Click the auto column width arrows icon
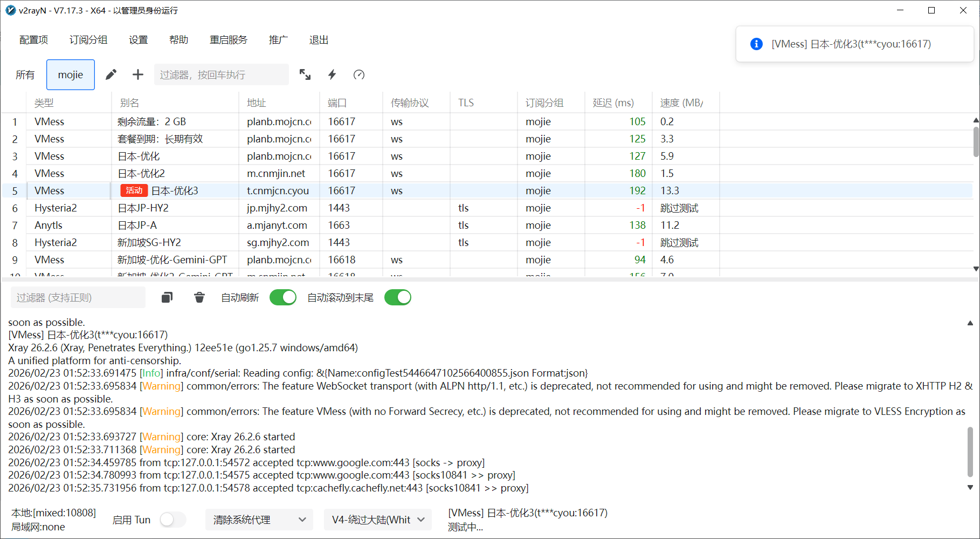This screenshot has width=980, height=539. (305, 74)
